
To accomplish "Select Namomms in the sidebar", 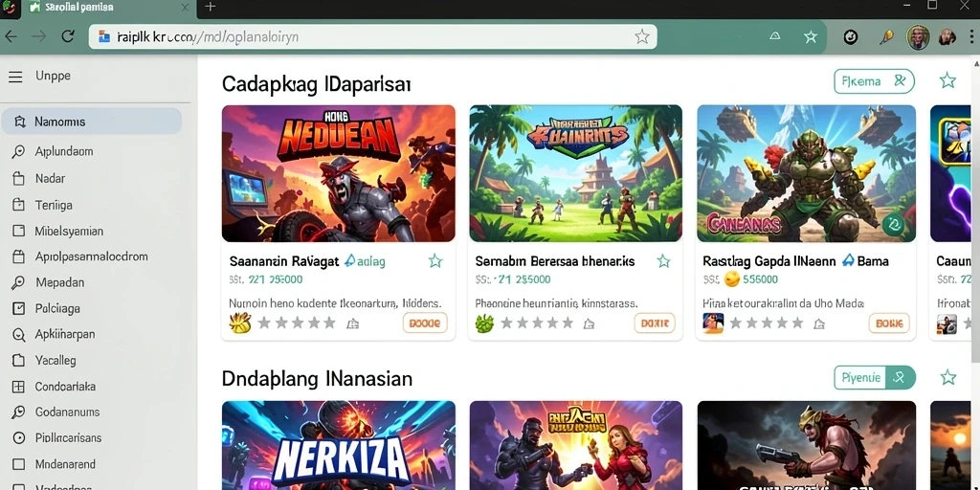I will click(x=92, y=122).
